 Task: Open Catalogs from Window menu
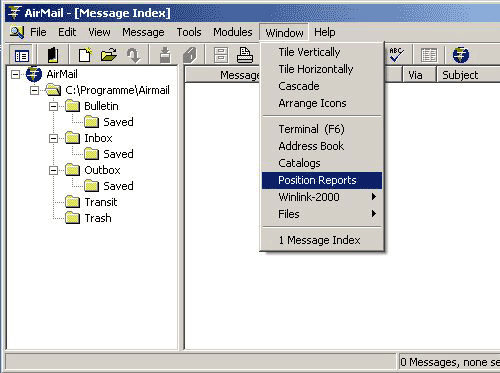pos(322,163)
